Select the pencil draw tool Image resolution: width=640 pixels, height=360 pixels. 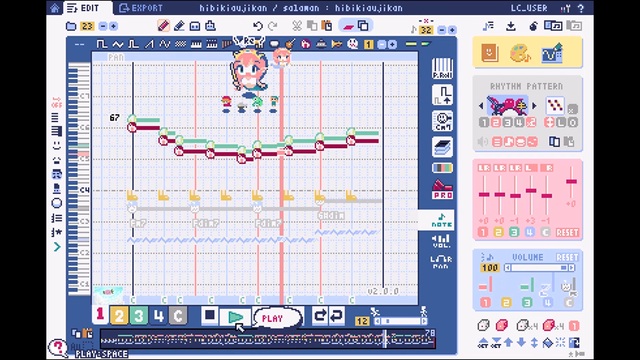point(164,26)
